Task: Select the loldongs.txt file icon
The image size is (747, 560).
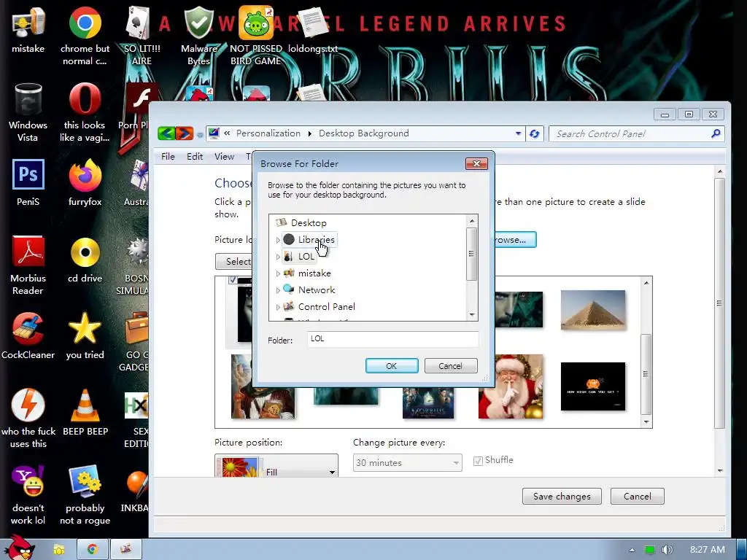Action: (312, 31)
